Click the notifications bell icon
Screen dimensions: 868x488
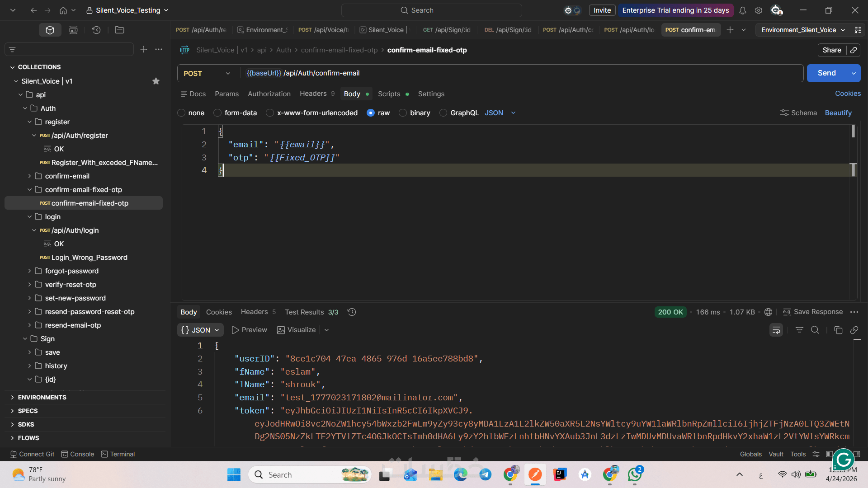tap(743, 10)
